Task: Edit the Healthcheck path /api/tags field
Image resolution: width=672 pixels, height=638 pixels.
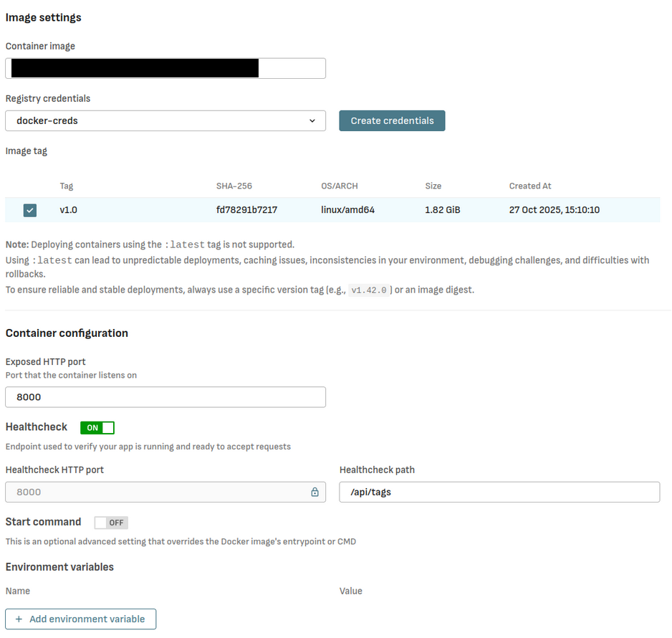Action: tap(499, 492)
